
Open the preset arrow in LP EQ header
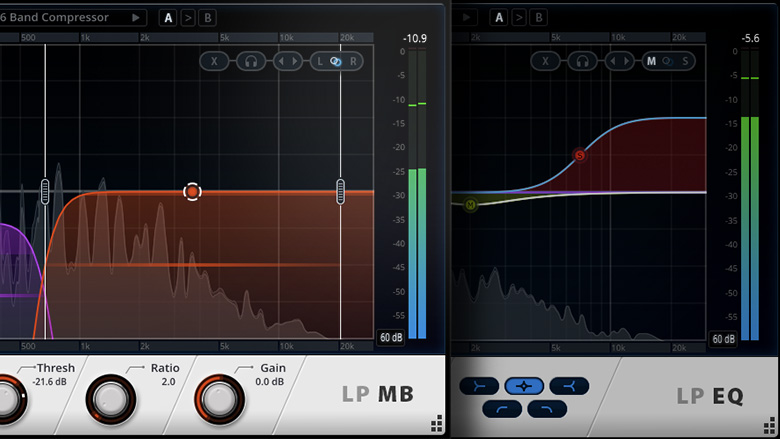pyautogui.click(x=468, y=17)
